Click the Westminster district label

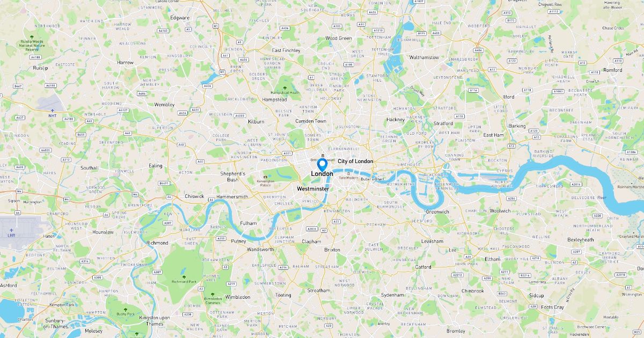click(313, 189)
